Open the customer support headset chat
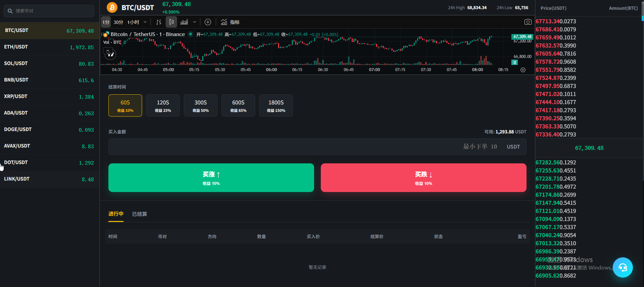This screenshot has width=644, height=287. [622, 267]
